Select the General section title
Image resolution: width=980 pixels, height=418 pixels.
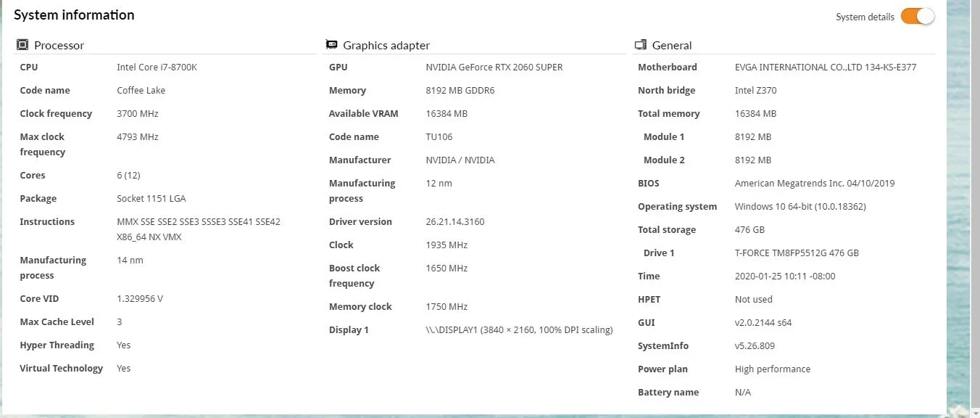pos(672,45)
